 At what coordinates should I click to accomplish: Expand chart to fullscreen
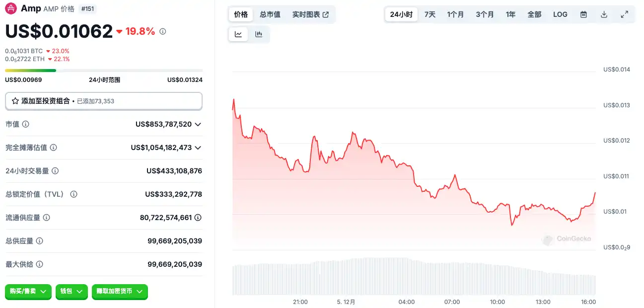click(x=625, y=14)
